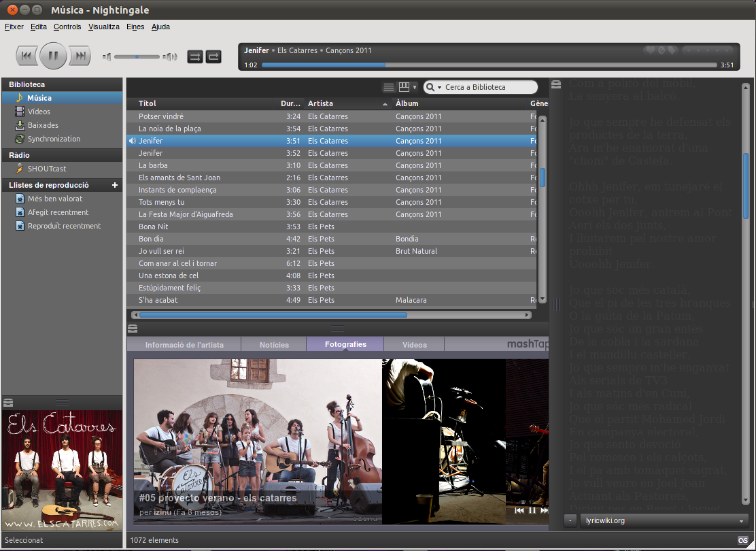This screenshot has width=756, height=551.
Task: Sort tracks by Àlbum column
Action: coord(460,103)
